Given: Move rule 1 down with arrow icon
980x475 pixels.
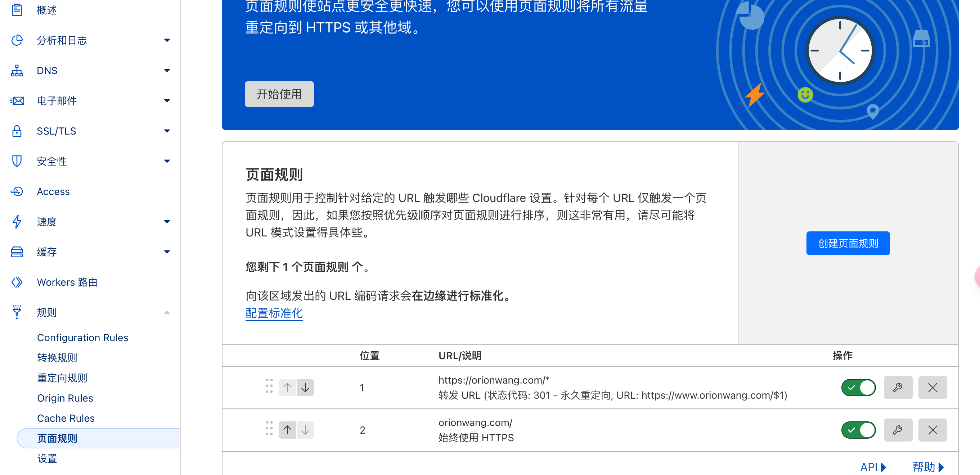Looking at the screenshot, I should (305, 388).
